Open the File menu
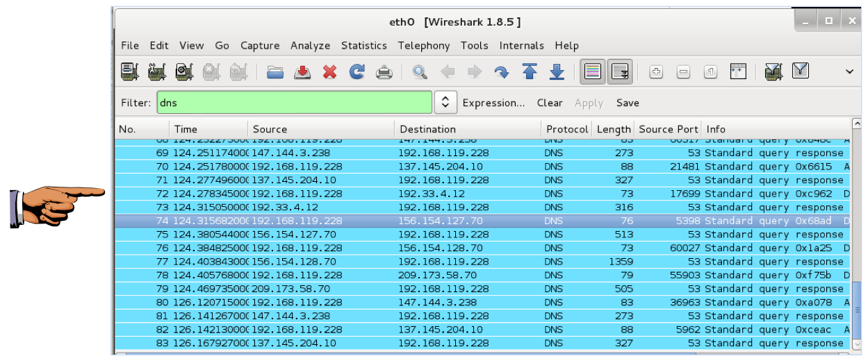This screenshot has width=868, height=363. pyautogui.click(x=130, y=45)
